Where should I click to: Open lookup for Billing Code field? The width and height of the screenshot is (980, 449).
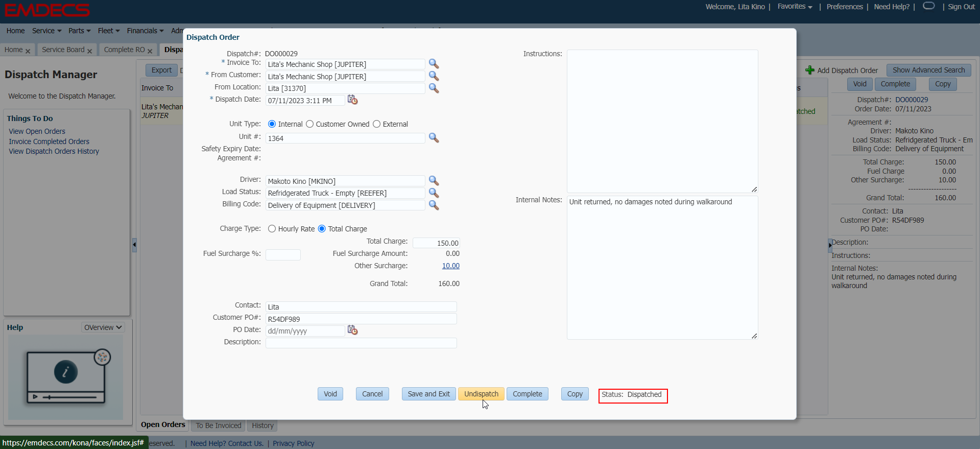click(434, 205)
